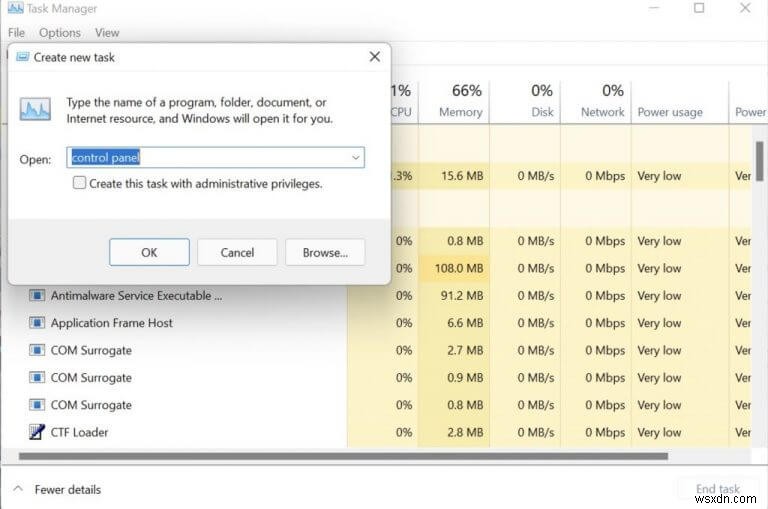Click the vertical scrollbar thumb
768x509 pixels.
760,161
